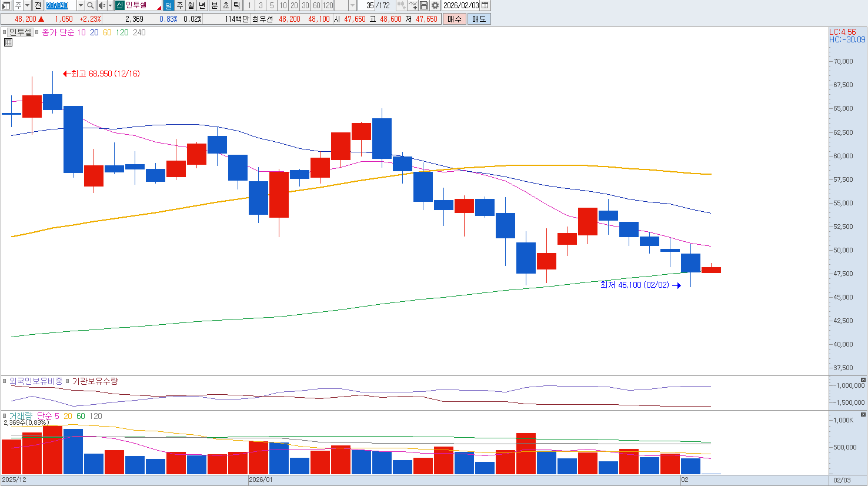Toggle the 거래량 volume indicator marker
868x486 pixels.
(x=5, y=416)
